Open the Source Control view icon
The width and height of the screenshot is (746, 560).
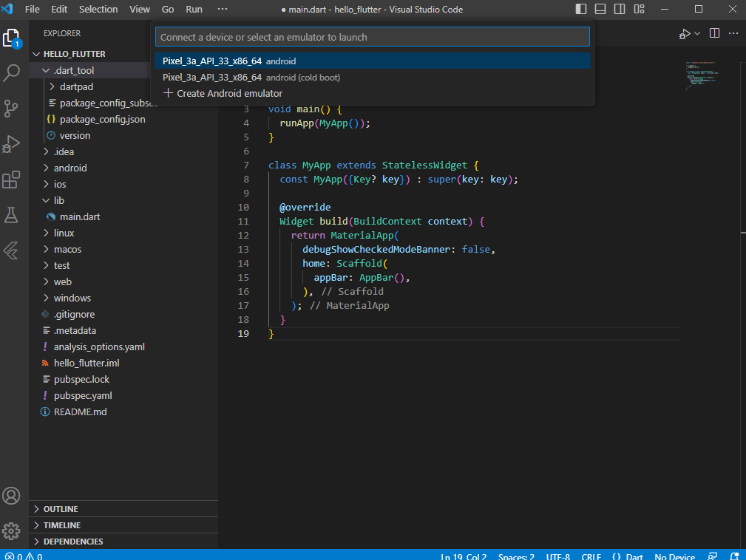pos(11,109)
